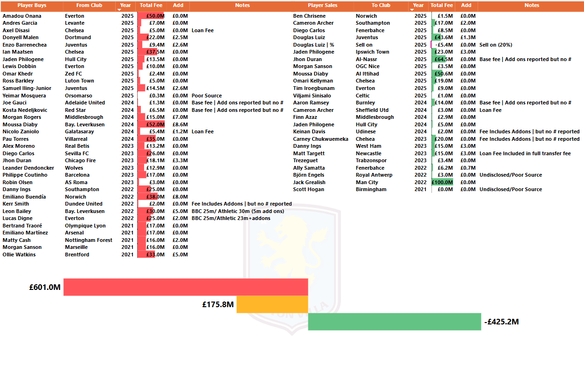Click the Carney Chukwuemeka player cell
584x392 pixels.
click(321, 139)
